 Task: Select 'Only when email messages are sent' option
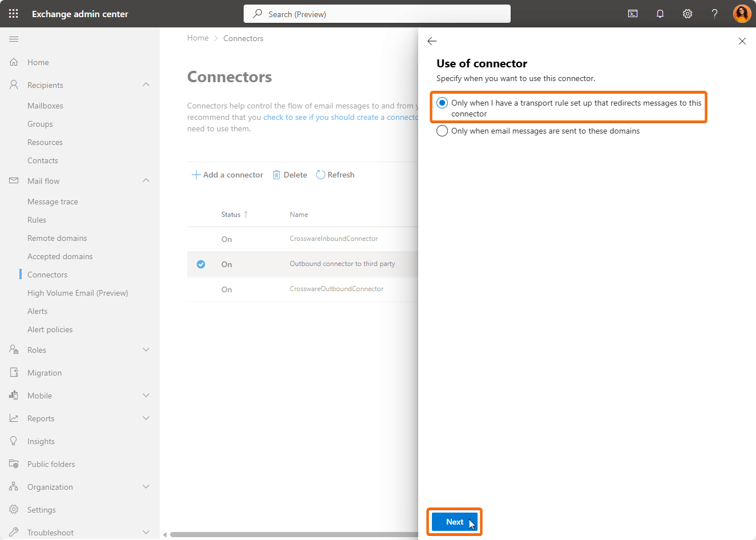coord(442,131)
